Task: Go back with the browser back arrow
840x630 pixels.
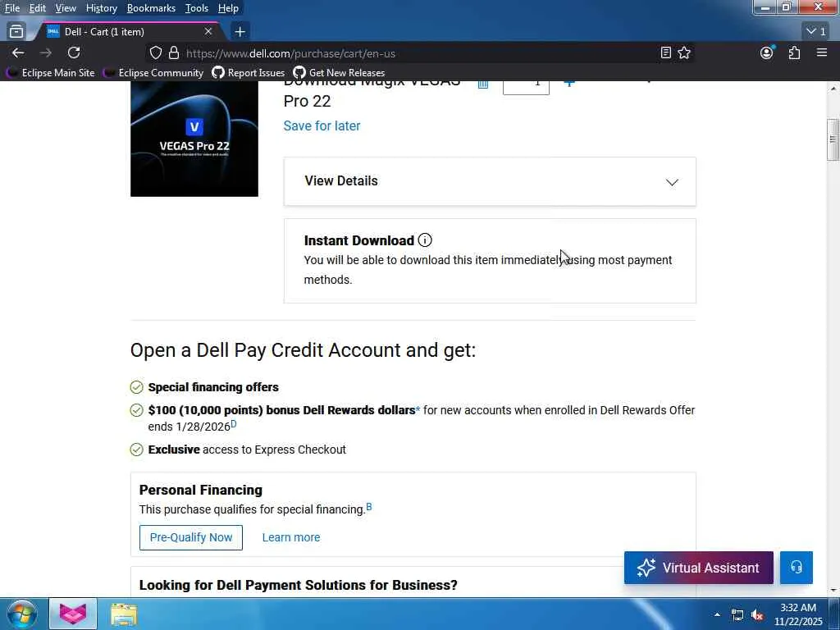Action: pyautogui.click(x=18, y=53)
